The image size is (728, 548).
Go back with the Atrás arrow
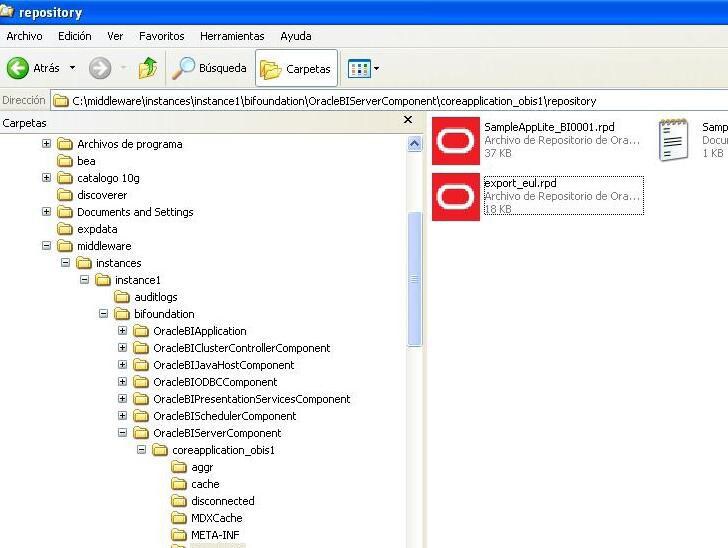[x=18, y=68]
